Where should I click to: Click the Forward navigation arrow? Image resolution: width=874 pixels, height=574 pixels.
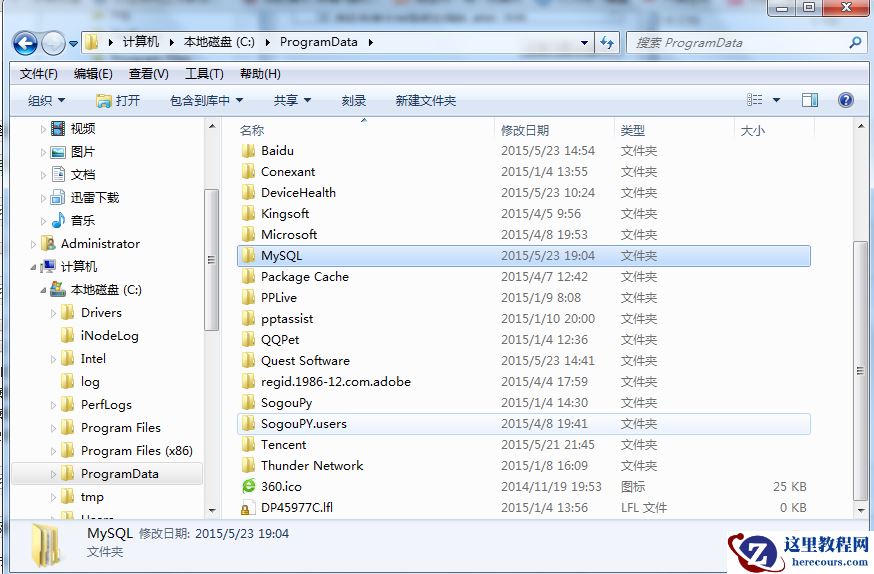(x=54, y=43)
